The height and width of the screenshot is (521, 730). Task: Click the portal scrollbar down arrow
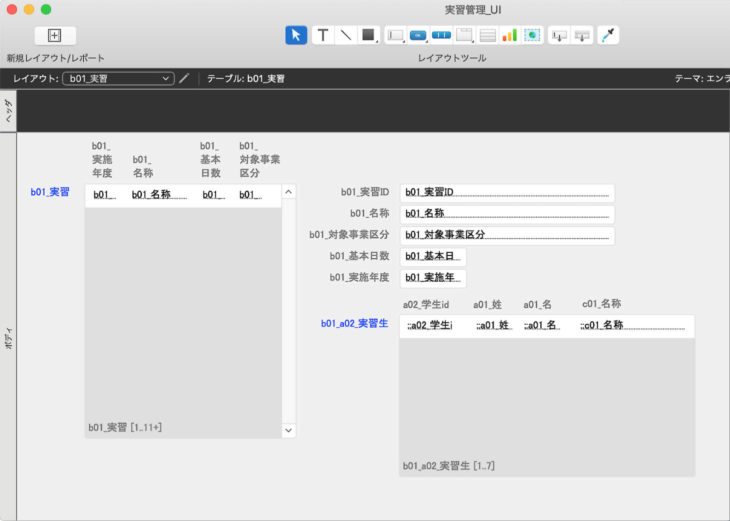(x=289, y=430)
